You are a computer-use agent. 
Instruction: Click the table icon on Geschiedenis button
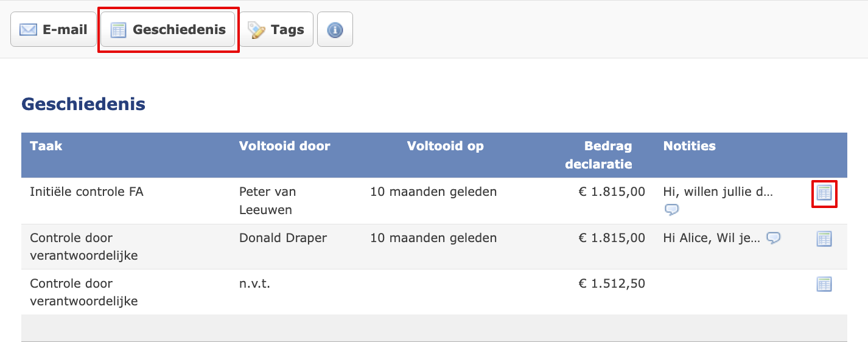[119, 30]
